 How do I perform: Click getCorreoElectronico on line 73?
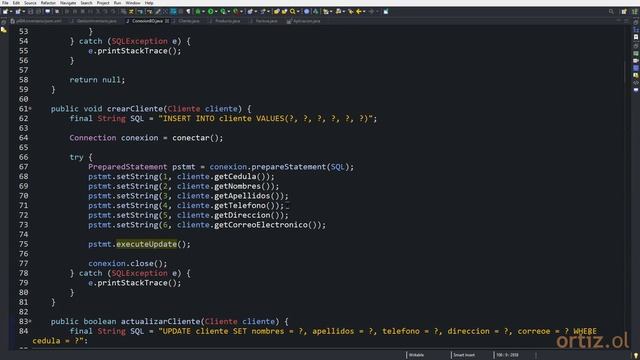click(x=261, y=225)
